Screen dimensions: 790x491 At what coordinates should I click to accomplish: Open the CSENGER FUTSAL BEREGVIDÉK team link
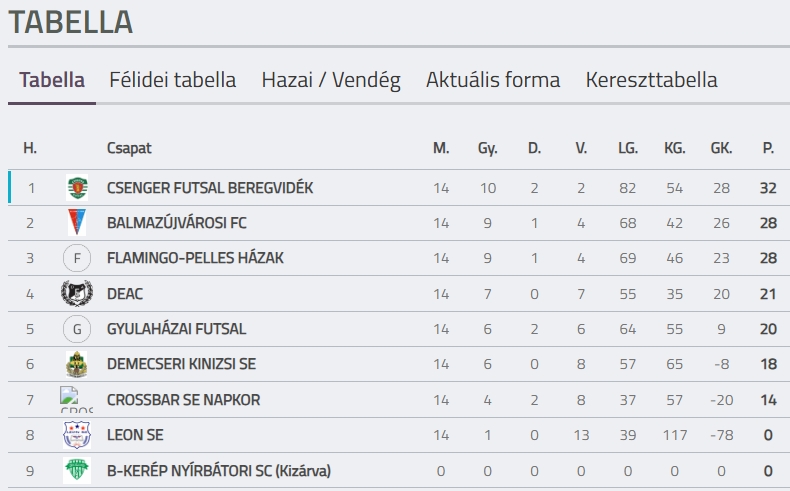pos(210,188)
